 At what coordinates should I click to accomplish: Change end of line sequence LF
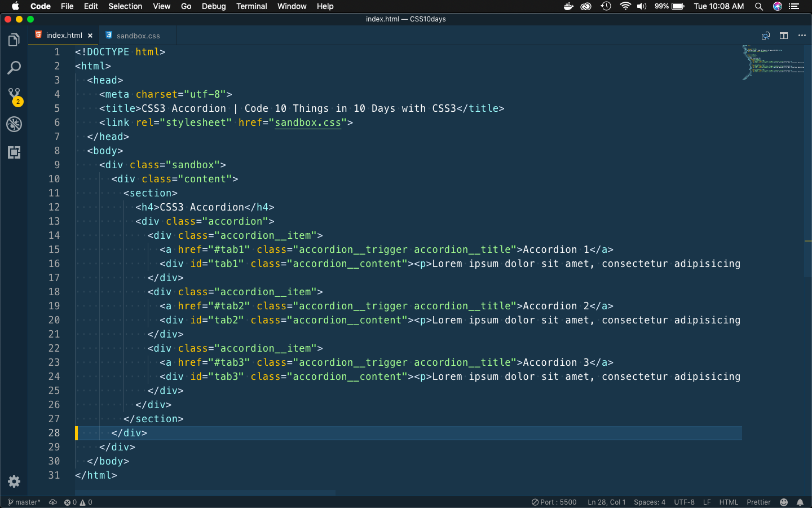707,502
